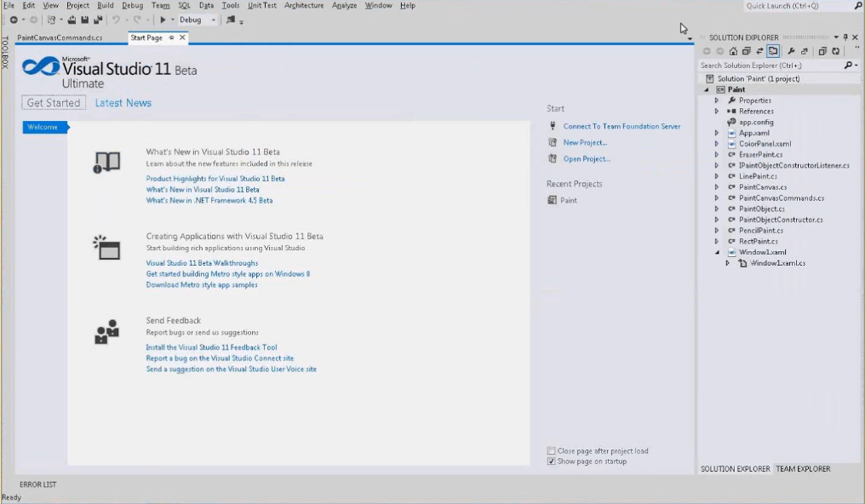The width and height of the screenshot is (865, 504).
Task: Open the document tab list dropdown arrow
Action: pyautogui.click(x=690, y=38)
